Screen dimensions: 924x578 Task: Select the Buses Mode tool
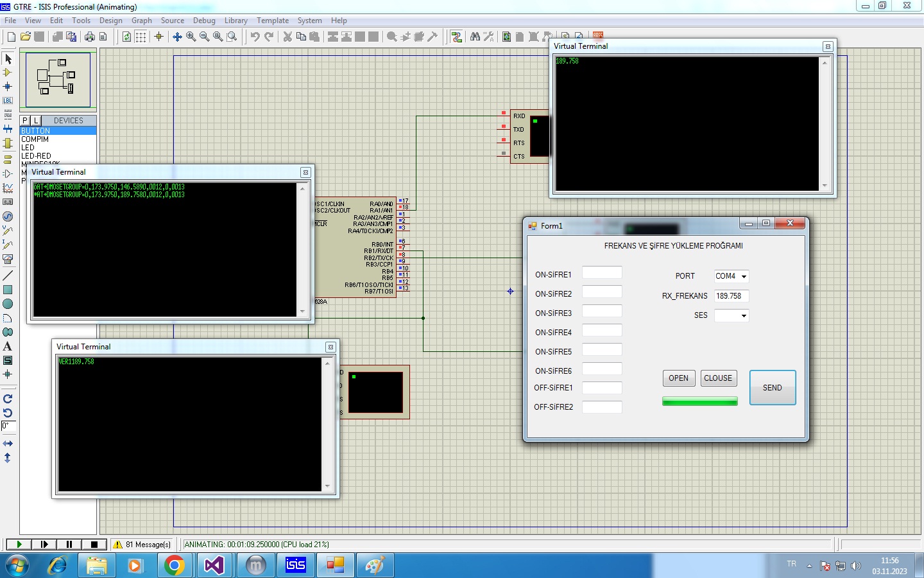point(8,128)
